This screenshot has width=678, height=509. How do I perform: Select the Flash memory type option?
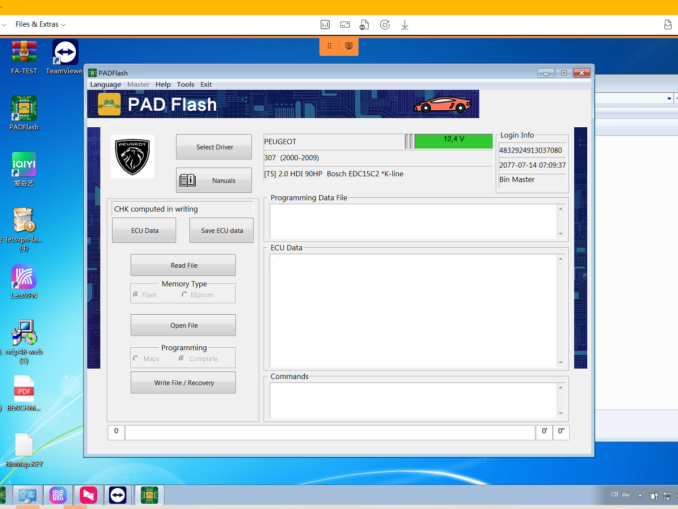tap(136, 294)
